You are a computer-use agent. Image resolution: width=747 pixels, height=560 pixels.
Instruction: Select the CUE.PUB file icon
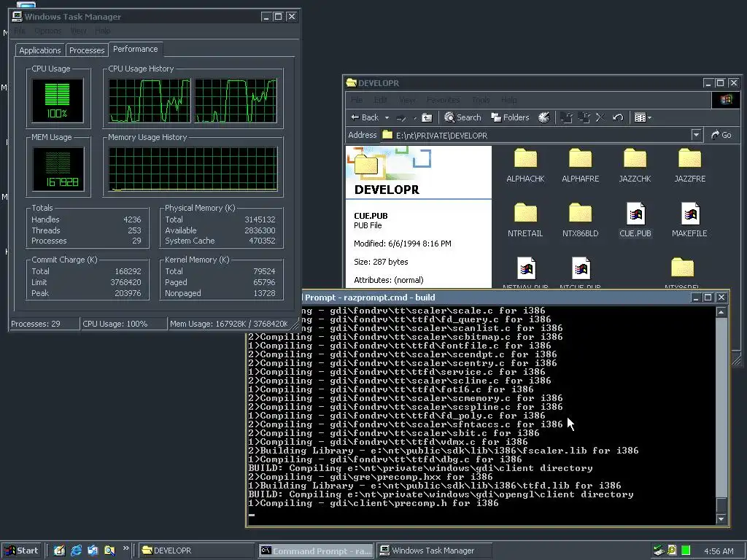(635, 215)
